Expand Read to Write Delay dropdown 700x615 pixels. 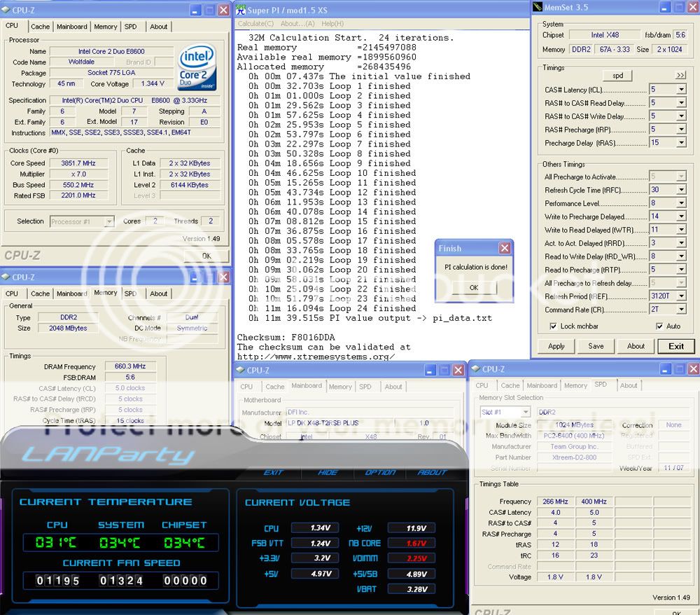tap(681, 256)
